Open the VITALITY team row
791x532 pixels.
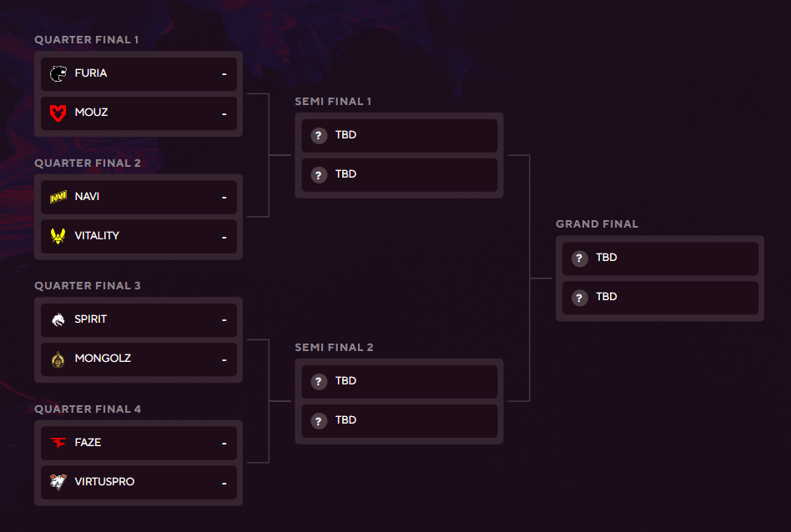139,237
